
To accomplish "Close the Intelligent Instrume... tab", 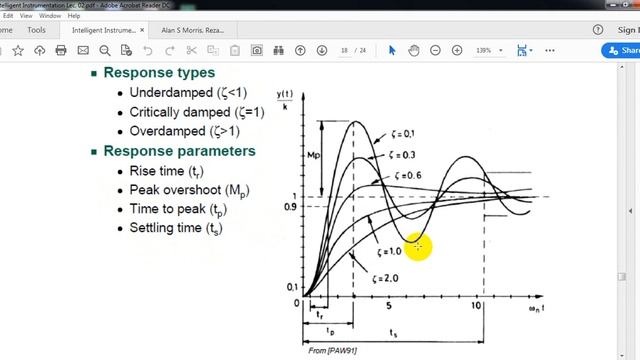I will tap(142, 30).
